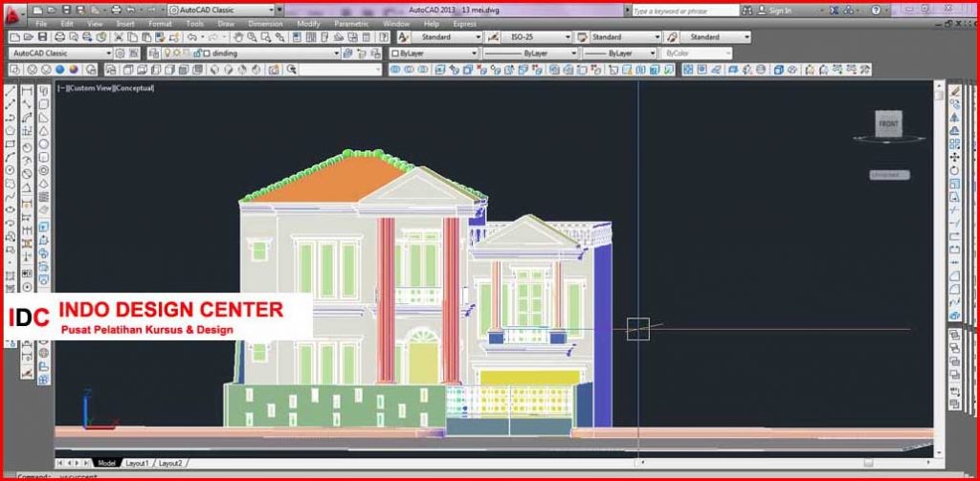
Task: Toggle freeze sun icon for dinding layer
Action: 177,54
